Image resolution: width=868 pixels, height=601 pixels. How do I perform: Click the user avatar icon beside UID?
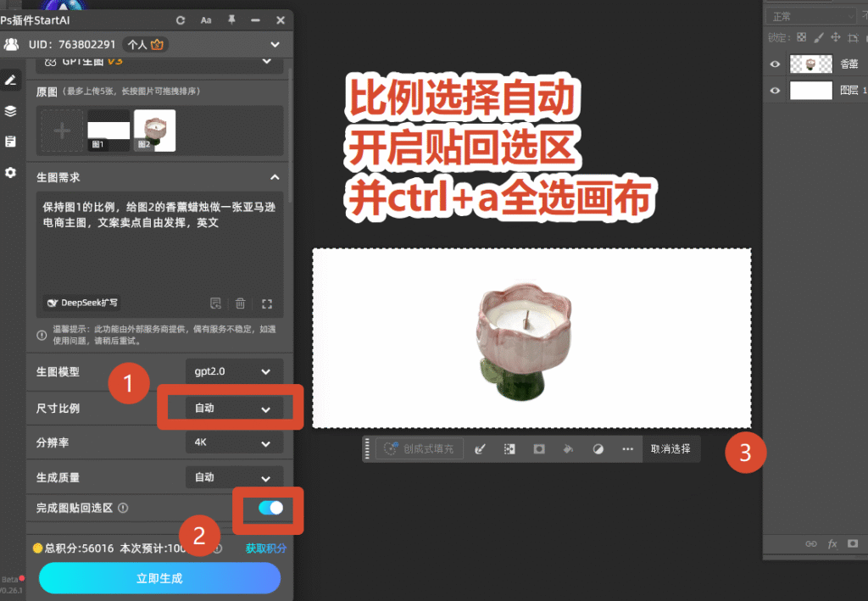click(x=11, y=44)
